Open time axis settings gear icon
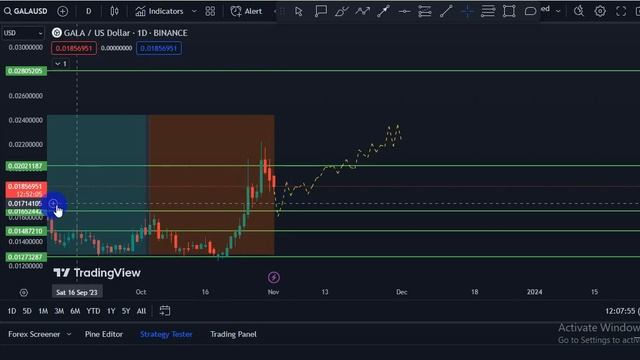Viewport: 640px width, 360px height. pyautogui.click(x=24, y=292)
